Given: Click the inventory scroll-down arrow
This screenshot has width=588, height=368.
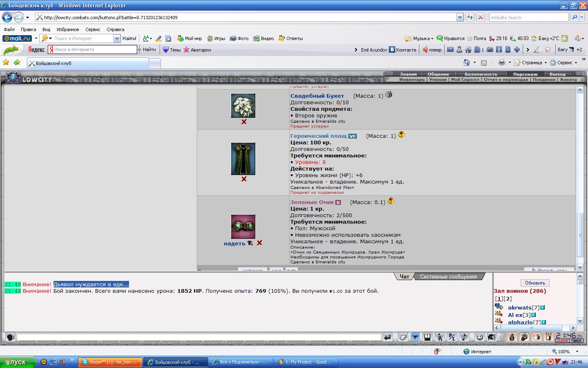Looking at the screenshot, I should (580, 267).
